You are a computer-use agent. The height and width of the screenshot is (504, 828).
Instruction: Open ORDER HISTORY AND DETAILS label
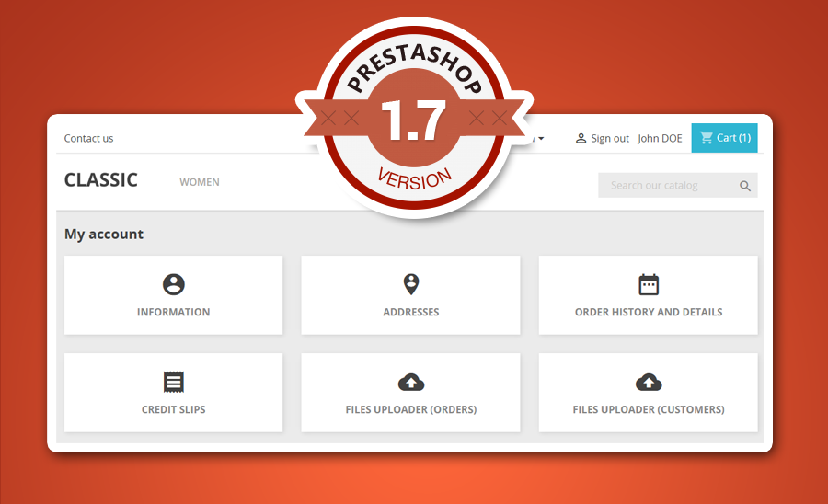pos(649,312)
